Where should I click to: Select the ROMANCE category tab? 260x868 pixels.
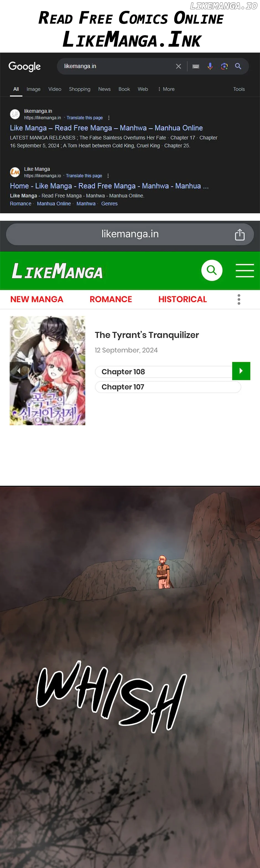pos(111,299)
